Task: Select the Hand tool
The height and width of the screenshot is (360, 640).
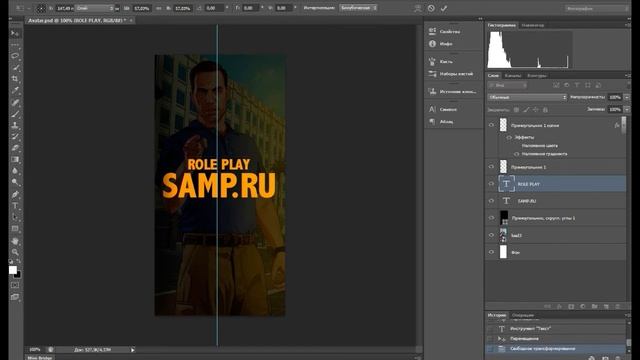Action: pyautogui.click(x=15, y=241)
